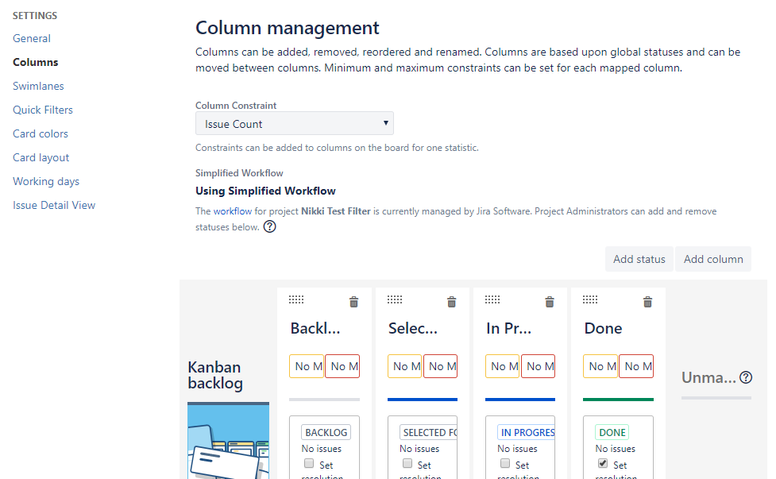Set maximum constraint for Selected column
This screenshot has height=479, width=776.
[440, 366]
